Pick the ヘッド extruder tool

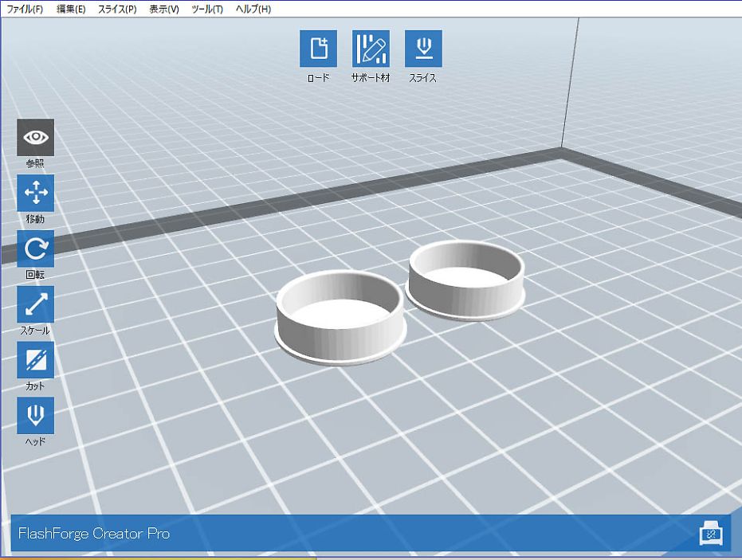pyautogui.click(x=36, y=415)
